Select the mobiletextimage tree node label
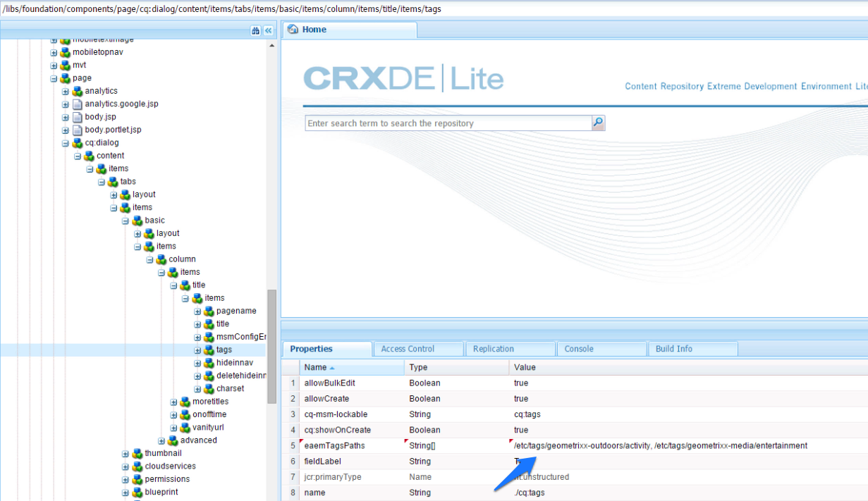 (x=103, y=40)
